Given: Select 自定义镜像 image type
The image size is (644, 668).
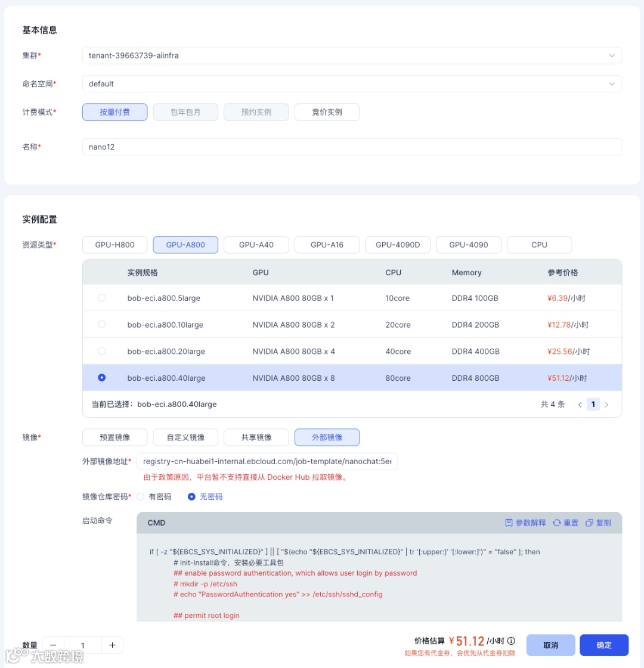Looking at the screenshot, I should point(185,437).
